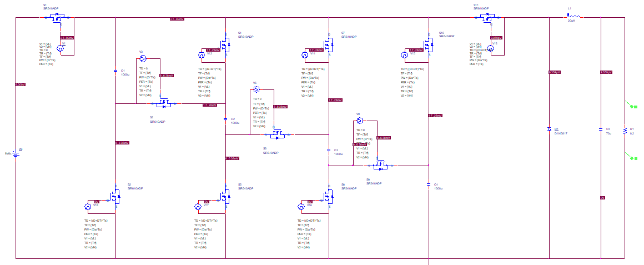Select inductor L1 symbol

pyautogui.click(x=575, y=17)
